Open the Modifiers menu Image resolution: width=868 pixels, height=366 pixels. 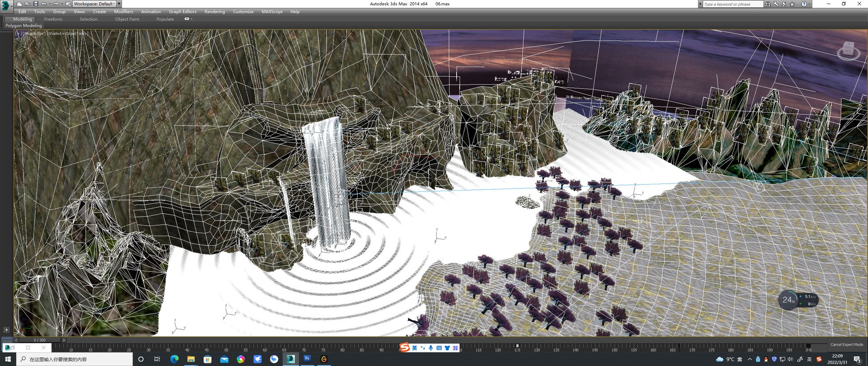pos(123,12)
